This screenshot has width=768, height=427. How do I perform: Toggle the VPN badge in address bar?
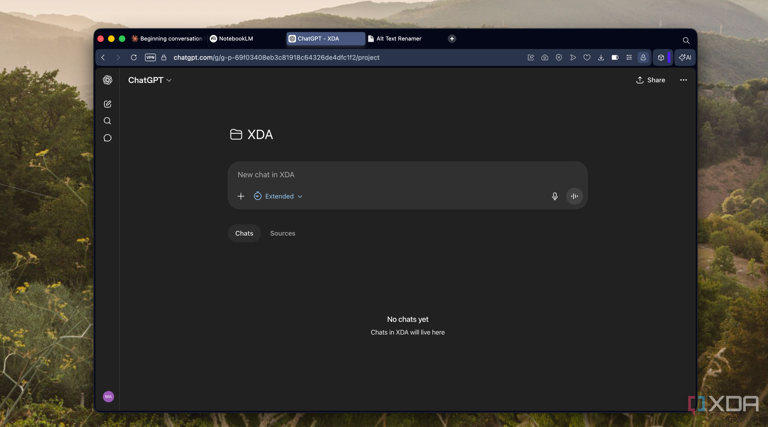pos(150,58)
